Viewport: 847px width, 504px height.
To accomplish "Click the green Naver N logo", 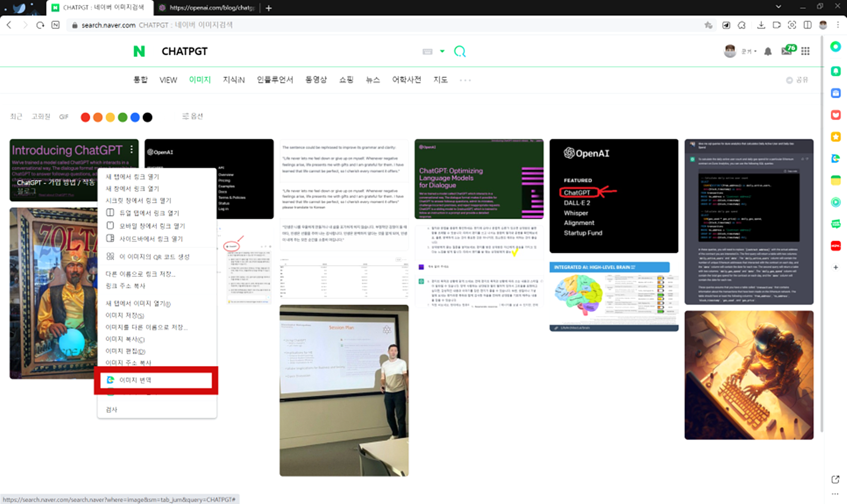I will click(139, 52).
